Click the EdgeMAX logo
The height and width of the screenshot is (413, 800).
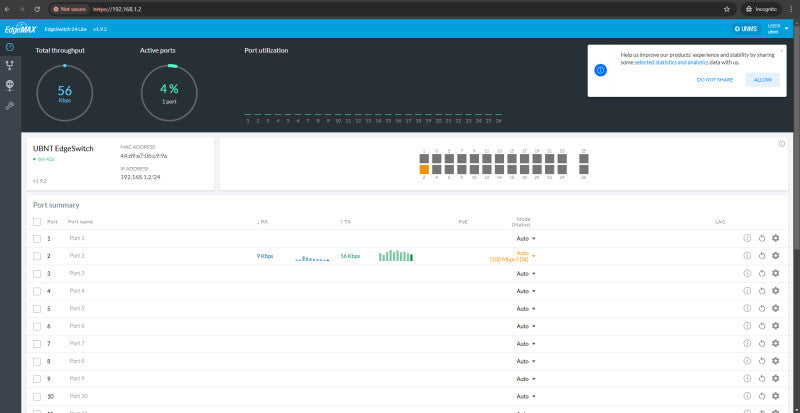[20, 29]
